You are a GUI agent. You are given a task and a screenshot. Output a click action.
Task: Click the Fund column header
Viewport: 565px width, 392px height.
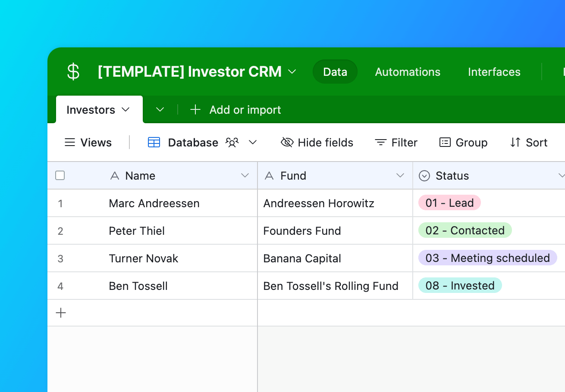(x=335, y=176)
